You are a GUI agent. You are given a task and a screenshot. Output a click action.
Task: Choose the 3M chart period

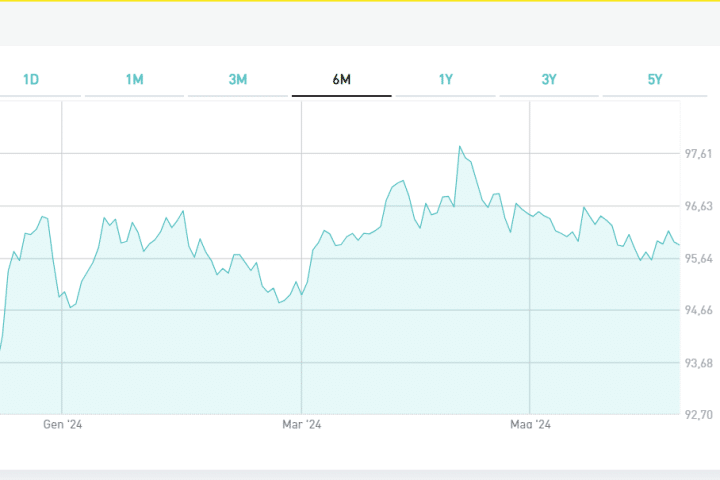[238, 79]
